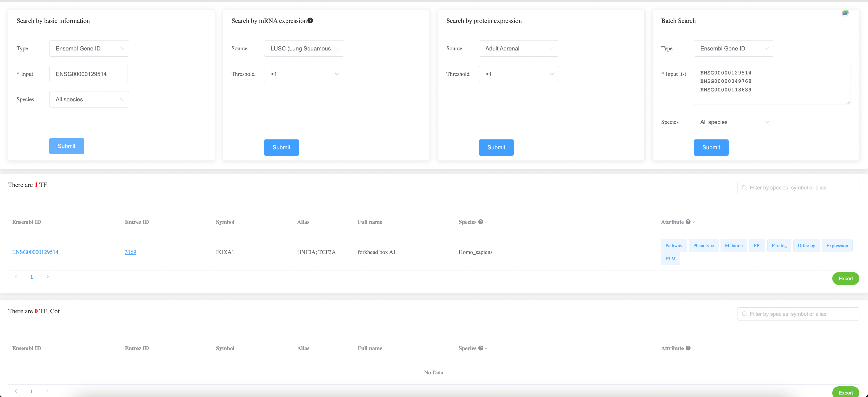Viewport: 868px width, 397px height.
Task: Open the mRNA Source dropdown LUSC
Action: [x=304, y=49]
